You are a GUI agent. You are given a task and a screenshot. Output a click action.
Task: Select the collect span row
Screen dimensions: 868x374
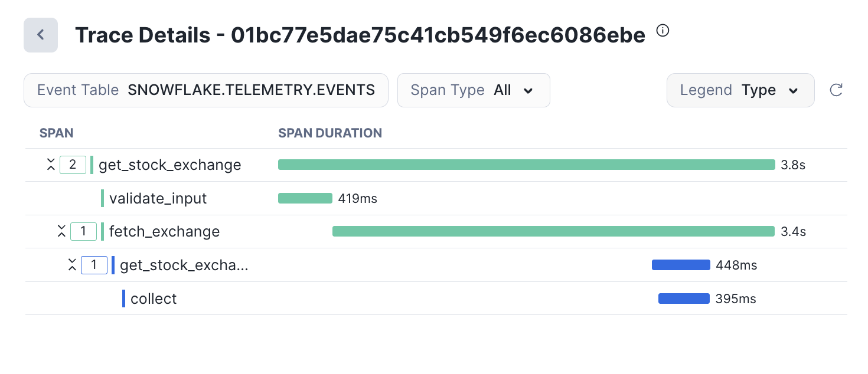pos(436,298)
